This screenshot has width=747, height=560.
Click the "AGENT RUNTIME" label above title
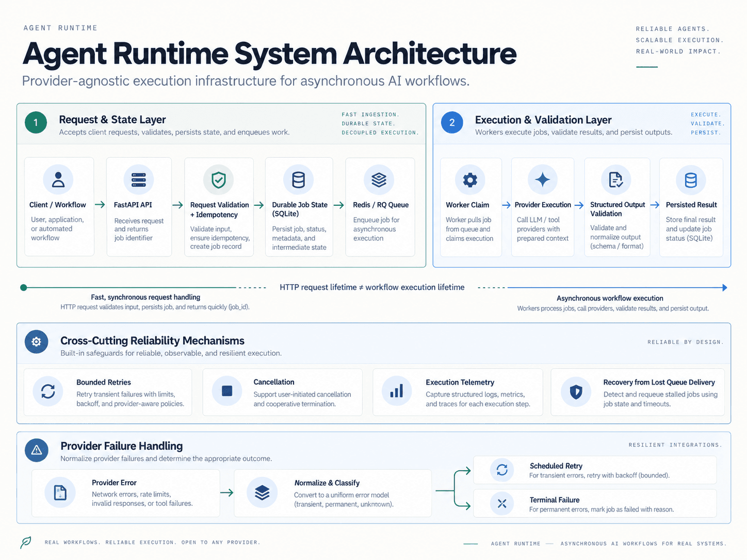click(60, 28)
